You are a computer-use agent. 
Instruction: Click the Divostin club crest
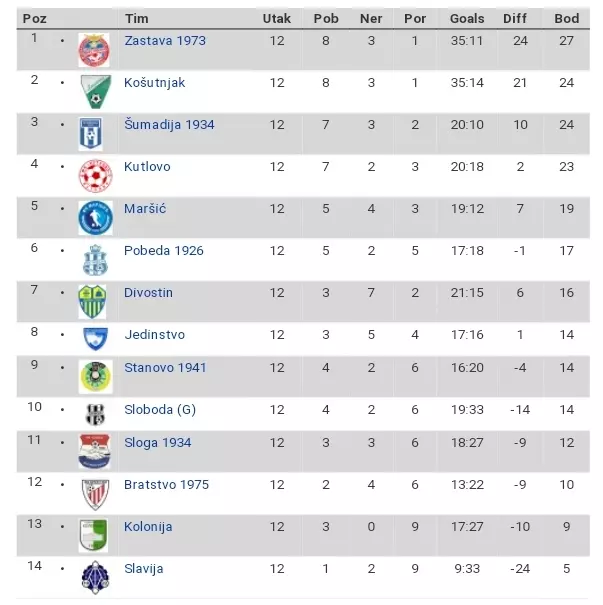tap(96, 301)
